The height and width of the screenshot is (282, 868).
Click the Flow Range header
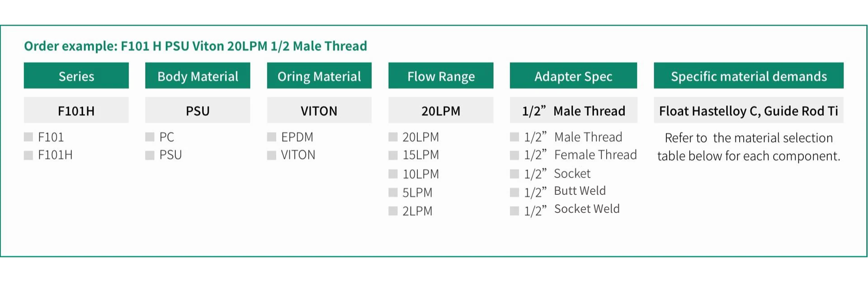pyautogui.click(x=441, y=75)
